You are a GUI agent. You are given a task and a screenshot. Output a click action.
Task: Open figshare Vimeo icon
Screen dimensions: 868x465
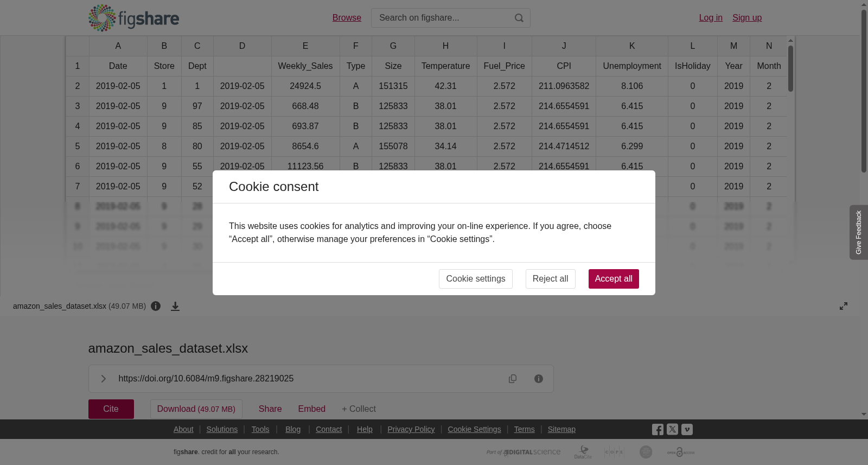click(x=687, y=429)
